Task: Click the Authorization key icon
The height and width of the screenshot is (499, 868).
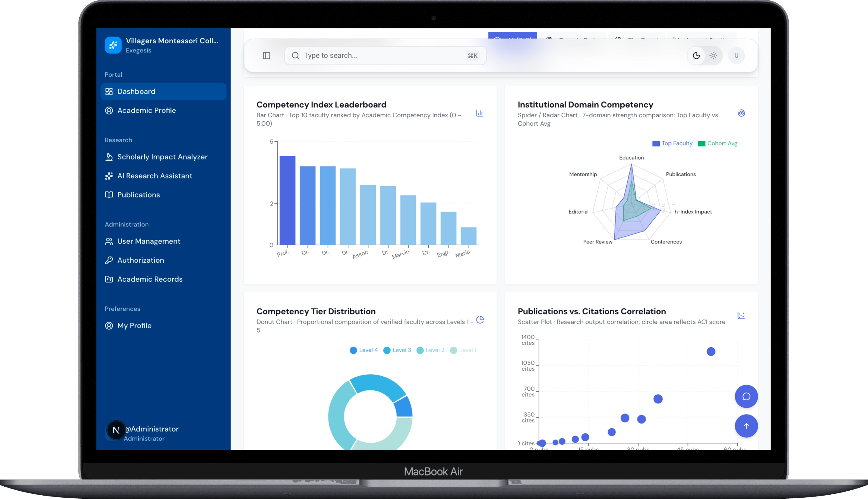Action: click(x=109, y=260)
